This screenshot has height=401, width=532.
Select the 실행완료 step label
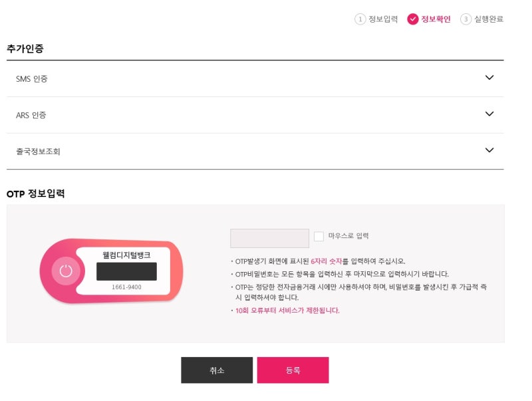point(489,19)
